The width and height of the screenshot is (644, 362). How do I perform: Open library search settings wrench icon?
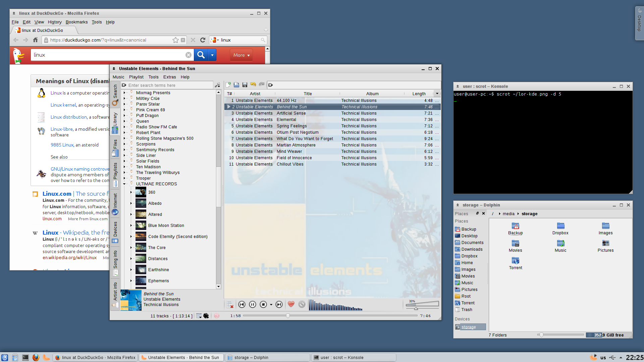coord(218,85)
